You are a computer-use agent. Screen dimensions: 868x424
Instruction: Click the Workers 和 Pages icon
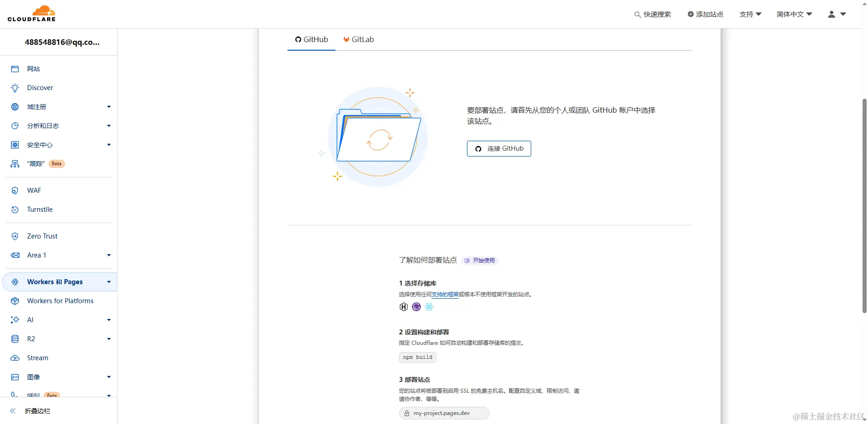pos(15,282)
